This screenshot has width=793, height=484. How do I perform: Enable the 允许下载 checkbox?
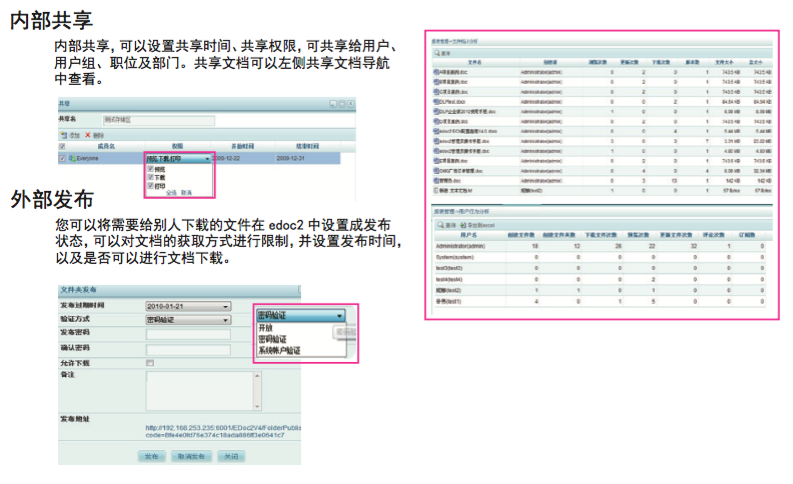pyautogui.click(x=150, y=362)
